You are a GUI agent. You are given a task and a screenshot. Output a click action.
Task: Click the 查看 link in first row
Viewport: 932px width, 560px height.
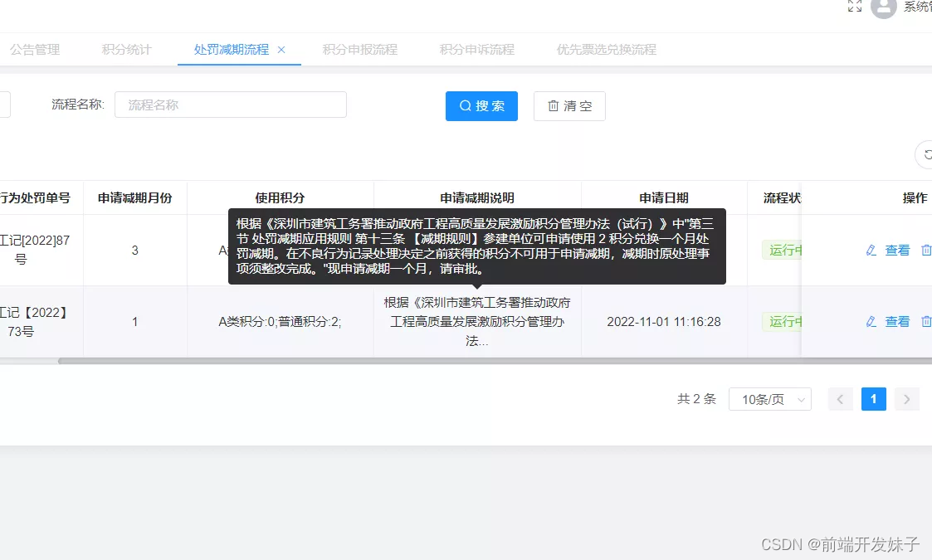897,250
